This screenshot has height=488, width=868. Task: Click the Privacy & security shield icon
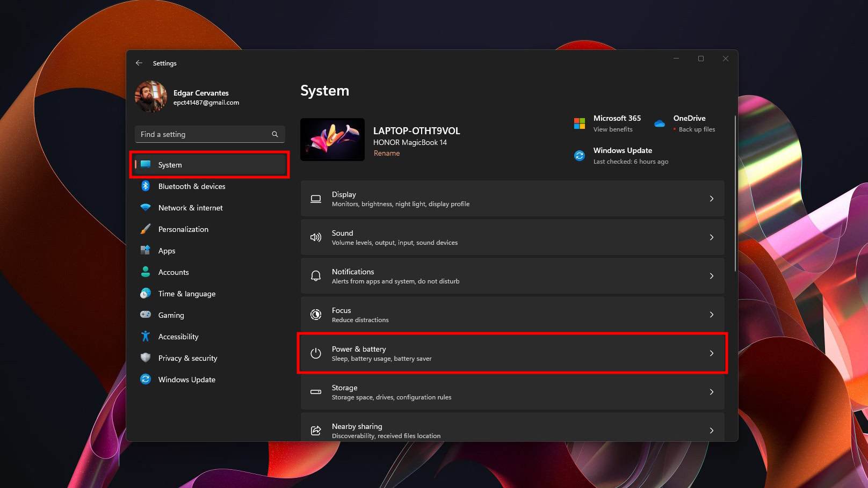point(145,358)
